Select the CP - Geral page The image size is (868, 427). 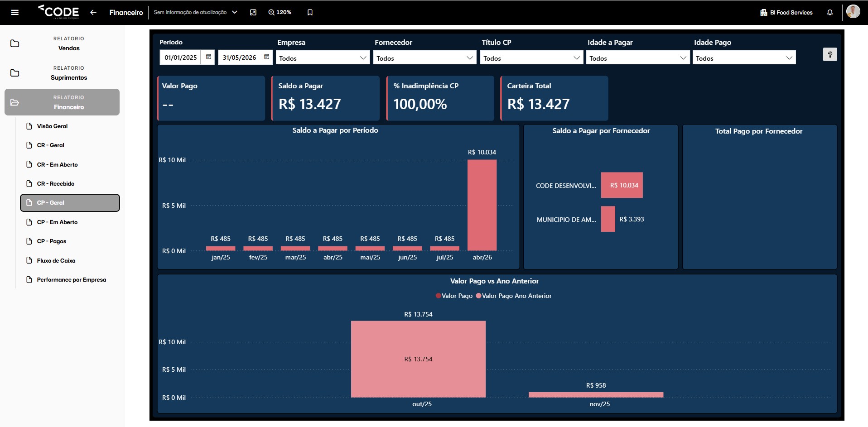point(70,203)
